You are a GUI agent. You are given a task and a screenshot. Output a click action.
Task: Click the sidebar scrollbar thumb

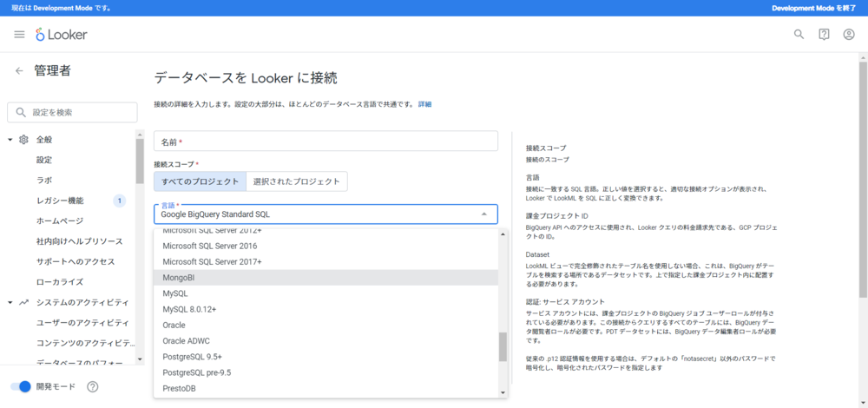(140, 161)
